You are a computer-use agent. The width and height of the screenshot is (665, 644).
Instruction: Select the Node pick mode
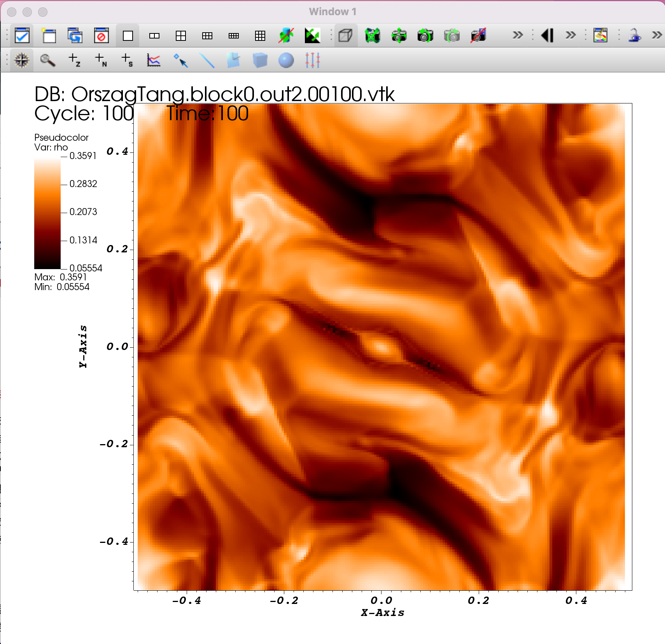[101, 61]
